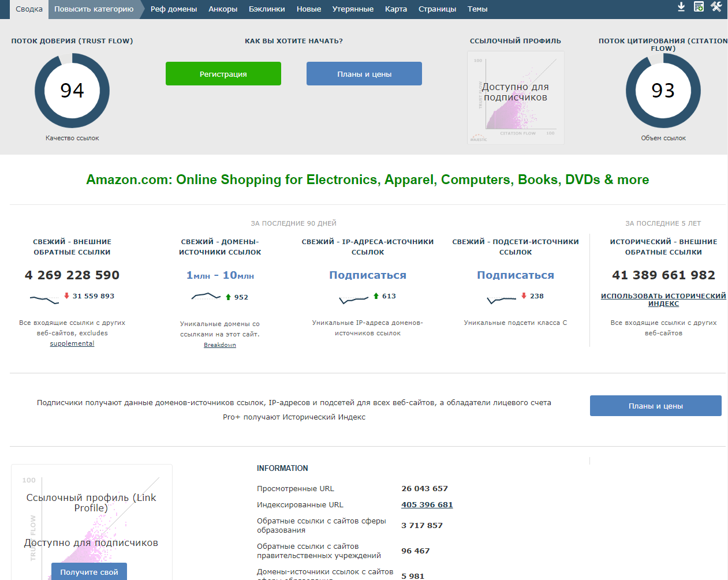Click top Планы и цены button
Screen dimensions: 728x580
[x=364, y=74]
